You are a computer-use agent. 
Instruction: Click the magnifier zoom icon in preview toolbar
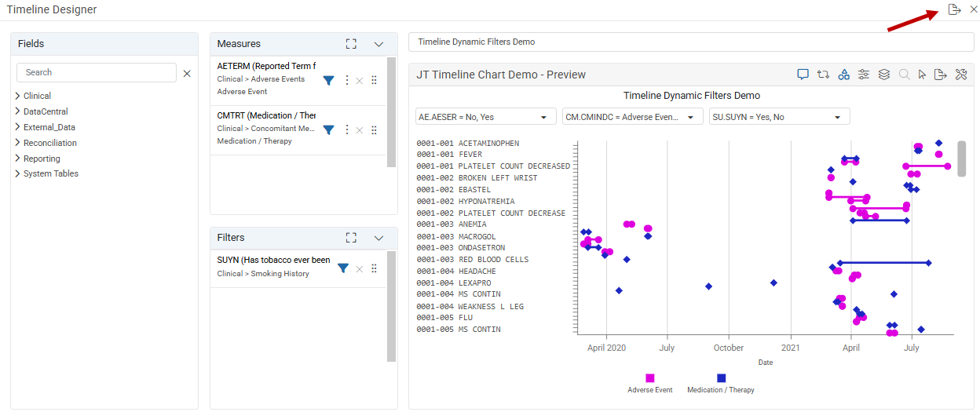point(904,75)
